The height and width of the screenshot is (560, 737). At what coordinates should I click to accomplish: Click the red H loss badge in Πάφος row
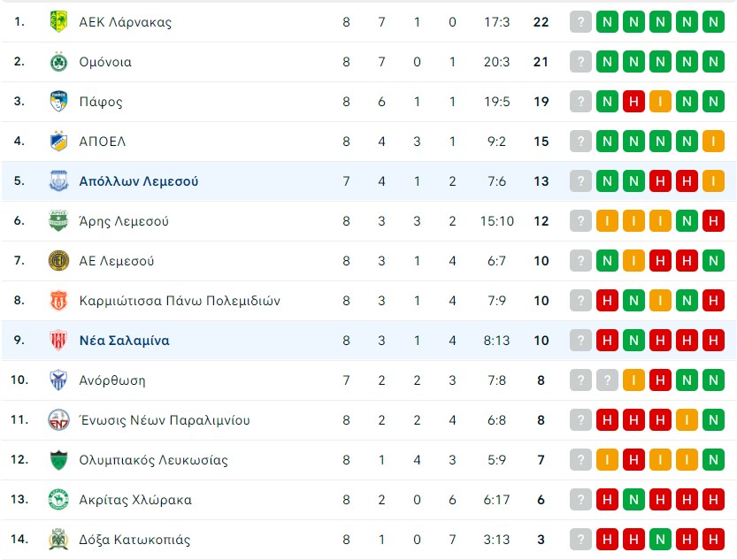coord(633,102)
